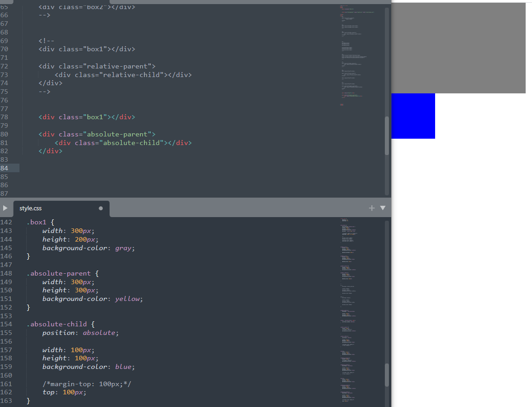Screen dimensions: 532x407
Task: Click the commented relative-parent div line
Action: 97,66
